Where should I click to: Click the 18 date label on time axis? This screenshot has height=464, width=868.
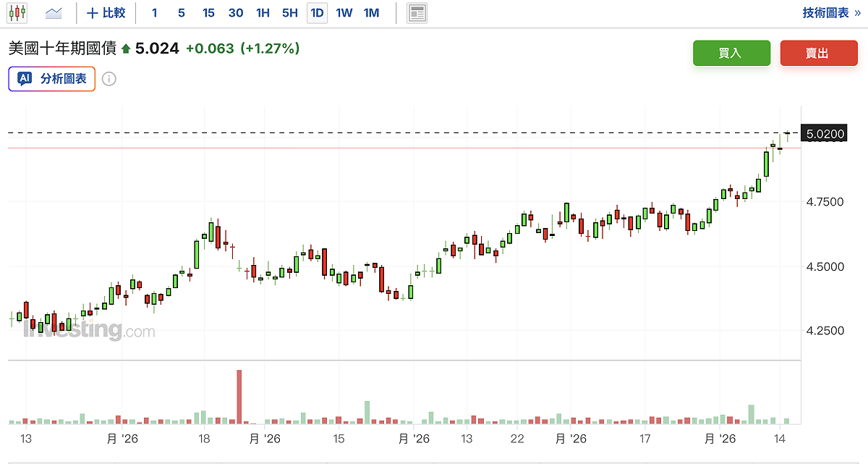pos(204,439)
